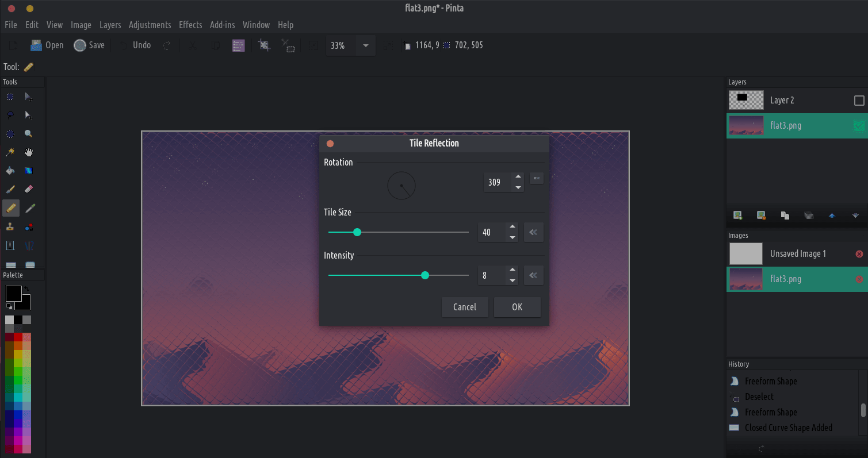Decrease the Intensity value with down arrow

pos(512,281)
